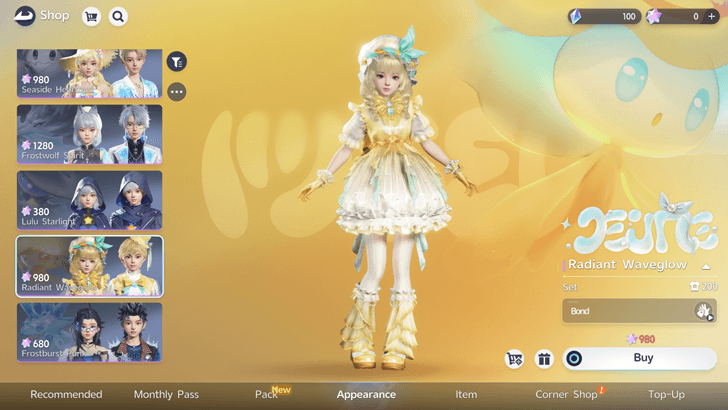Go back using the Shop return arrow

point(25,16)
